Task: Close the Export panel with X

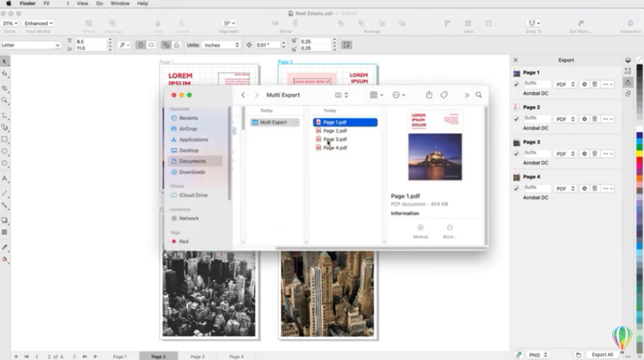Action: pos(515,60)
